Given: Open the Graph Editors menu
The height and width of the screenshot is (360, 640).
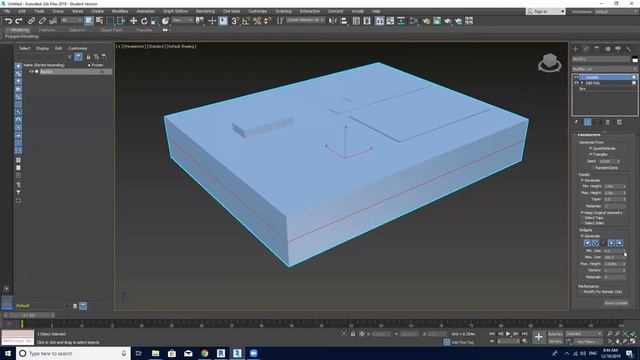Looking at the screenshot, I should point(176,11).
